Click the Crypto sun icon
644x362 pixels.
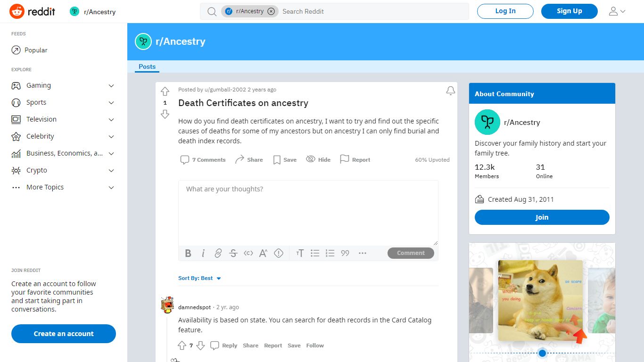[x=16, y=171]
